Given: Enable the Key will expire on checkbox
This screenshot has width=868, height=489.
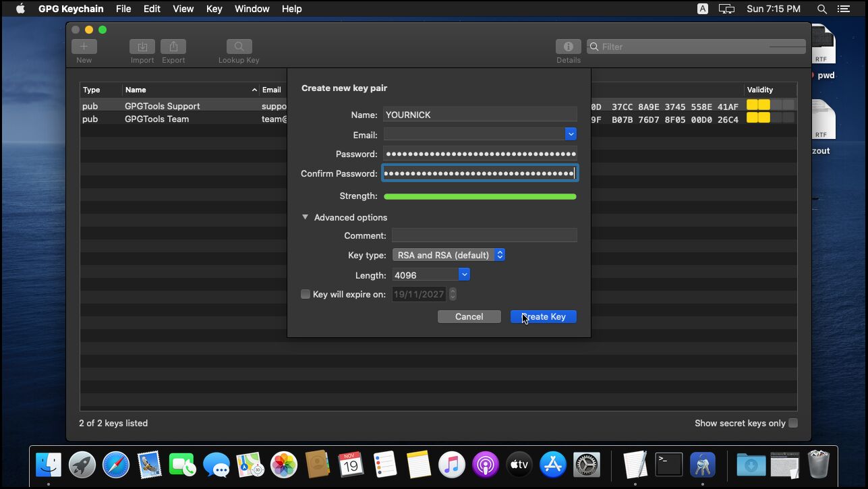Looking at the screenshot, I should [x=306, y=294].
